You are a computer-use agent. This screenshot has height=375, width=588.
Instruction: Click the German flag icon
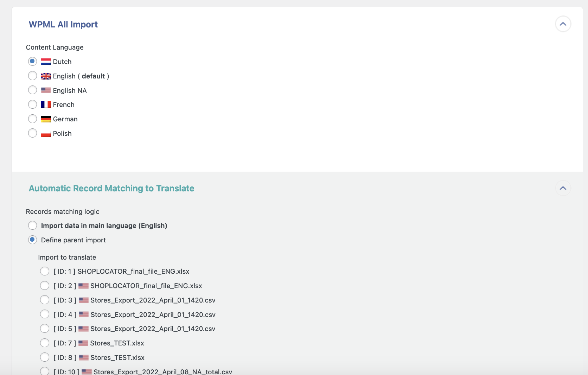pos(46,119)
